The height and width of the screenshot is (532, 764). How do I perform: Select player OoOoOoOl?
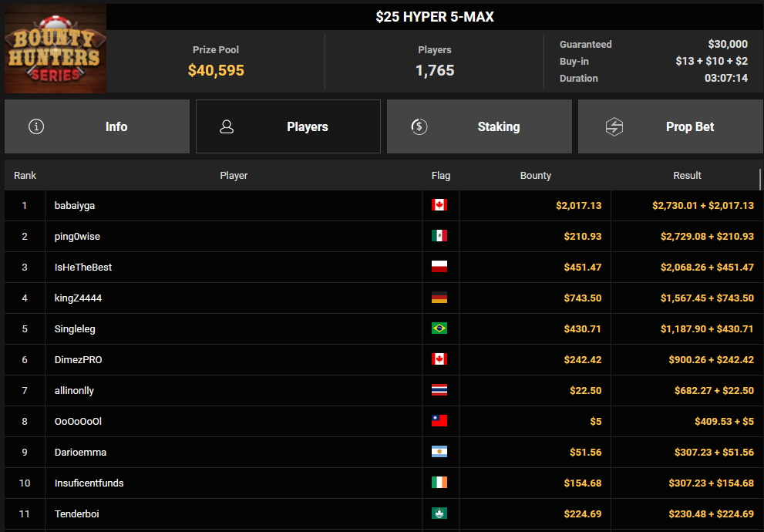[78, 422]
